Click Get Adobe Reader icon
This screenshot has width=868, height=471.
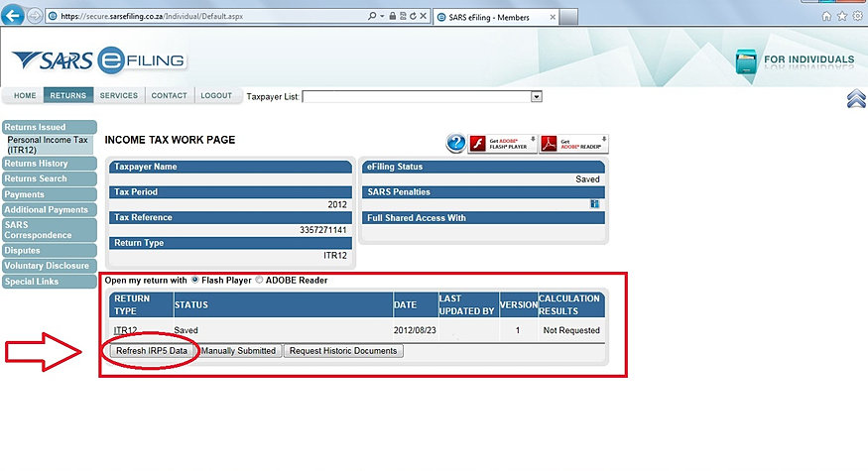(574, 144)
